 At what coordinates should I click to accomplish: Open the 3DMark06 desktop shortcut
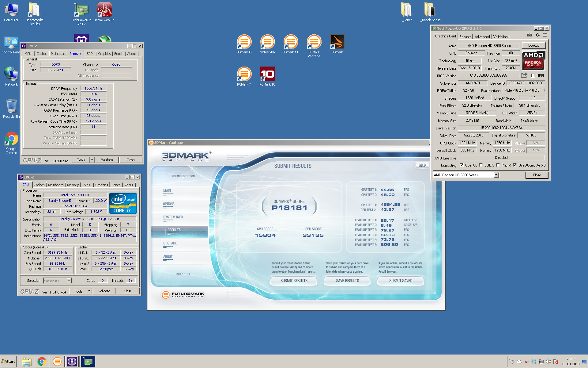coord(267,44)
